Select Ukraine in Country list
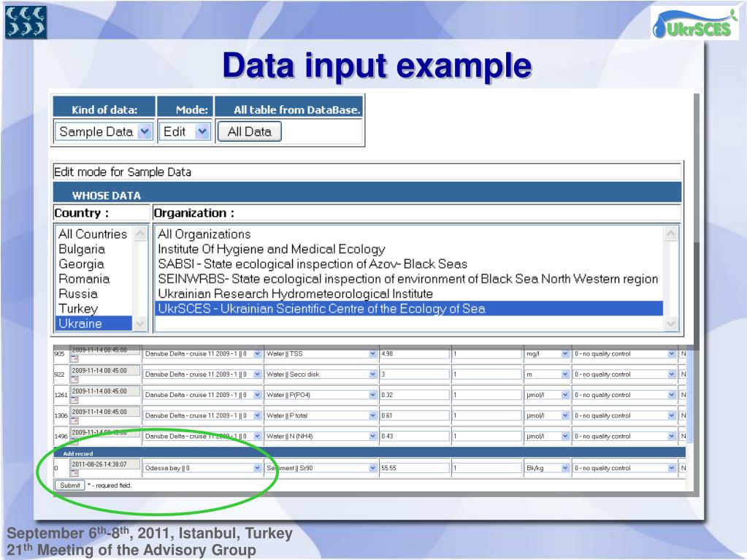747x560 pixels. [93, 323]
